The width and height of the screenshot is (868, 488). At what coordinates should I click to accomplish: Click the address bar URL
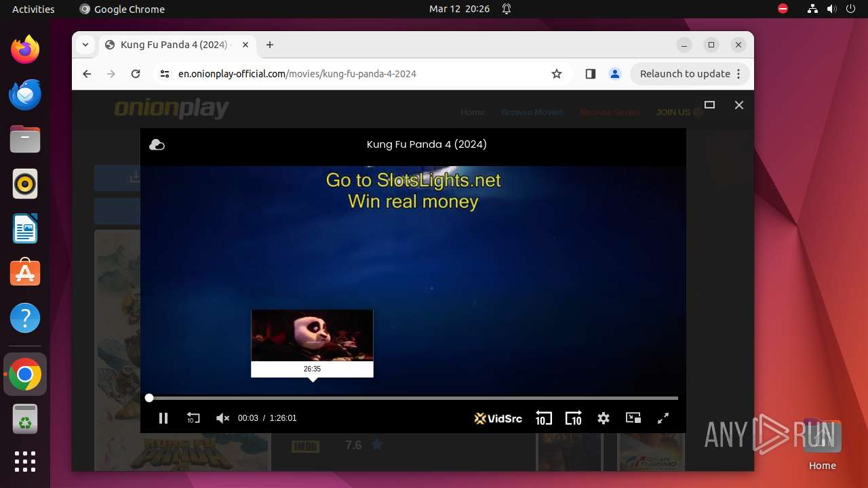point(297,74)
